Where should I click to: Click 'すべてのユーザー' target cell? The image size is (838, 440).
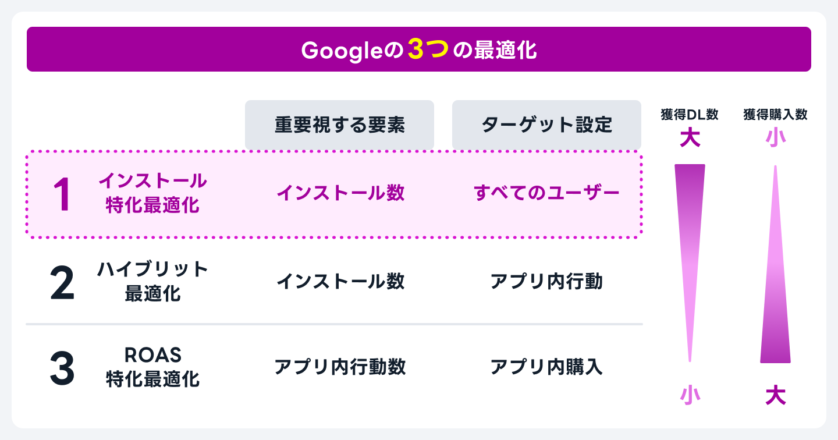pos(546,193)
